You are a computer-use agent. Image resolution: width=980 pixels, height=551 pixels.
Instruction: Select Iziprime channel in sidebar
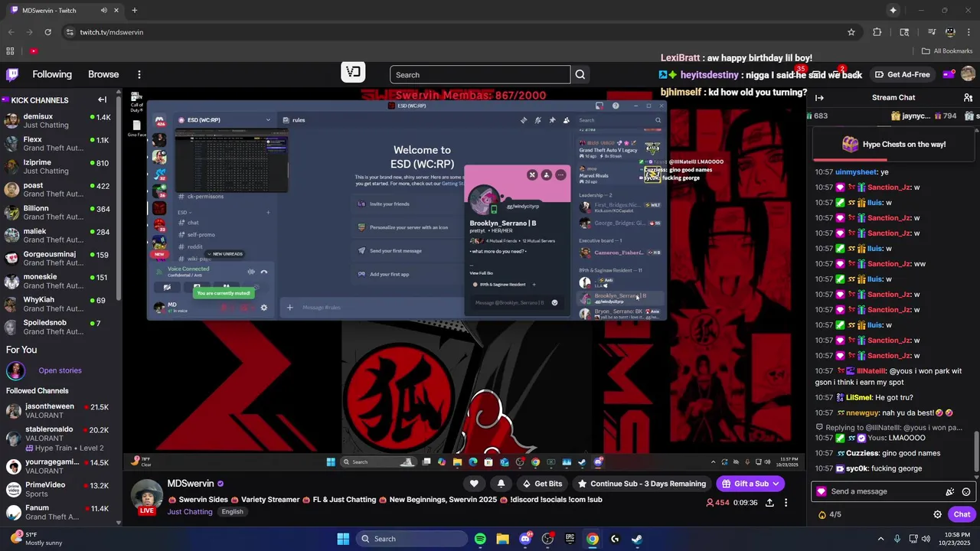(x=58, y=167)
